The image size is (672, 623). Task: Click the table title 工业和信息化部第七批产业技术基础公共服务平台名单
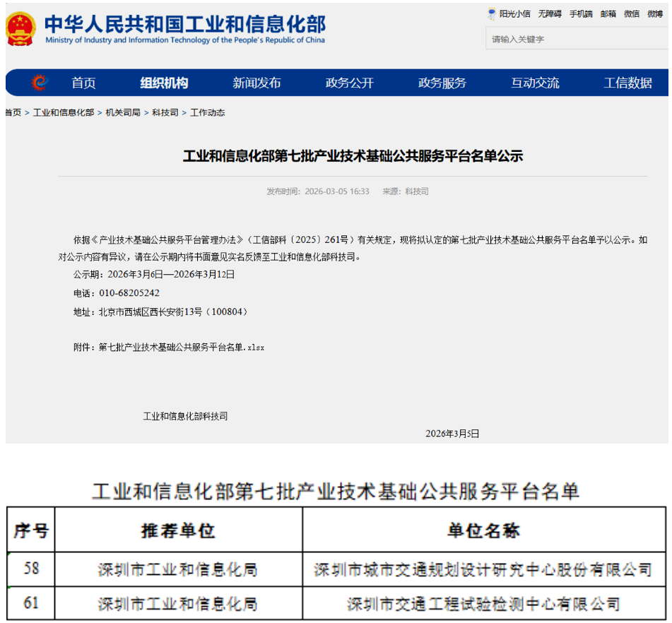tap(336, 492)
